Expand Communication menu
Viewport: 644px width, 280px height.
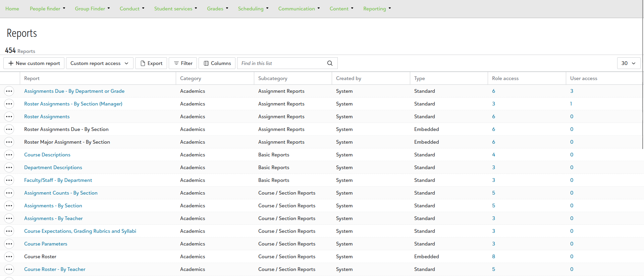299,9
